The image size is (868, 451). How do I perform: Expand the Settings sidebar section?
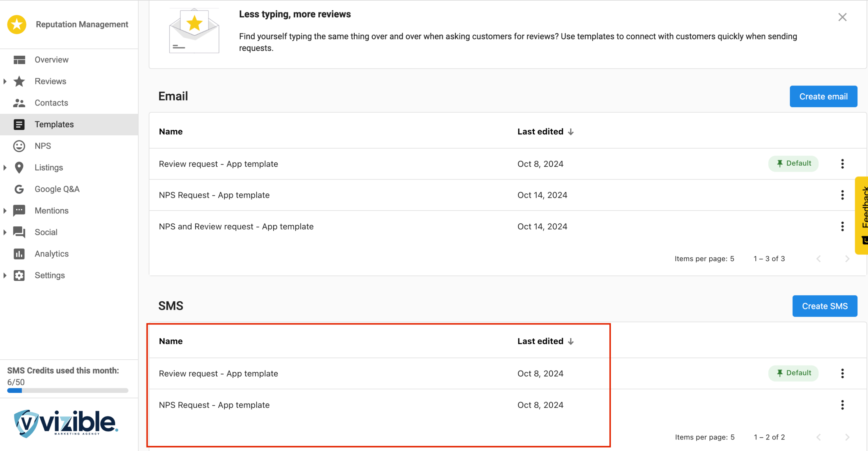pyautogui.click(x=5, y=276)
